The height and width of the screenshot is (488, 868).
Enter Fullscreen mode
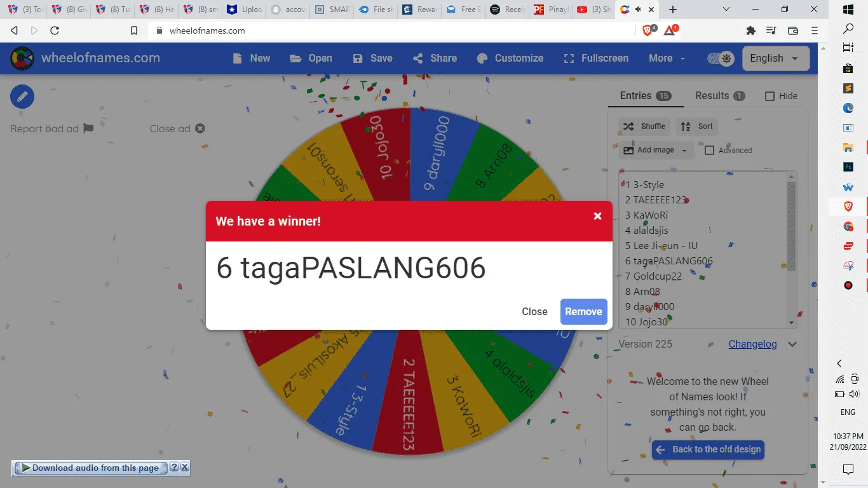click(x=596, y=58)
